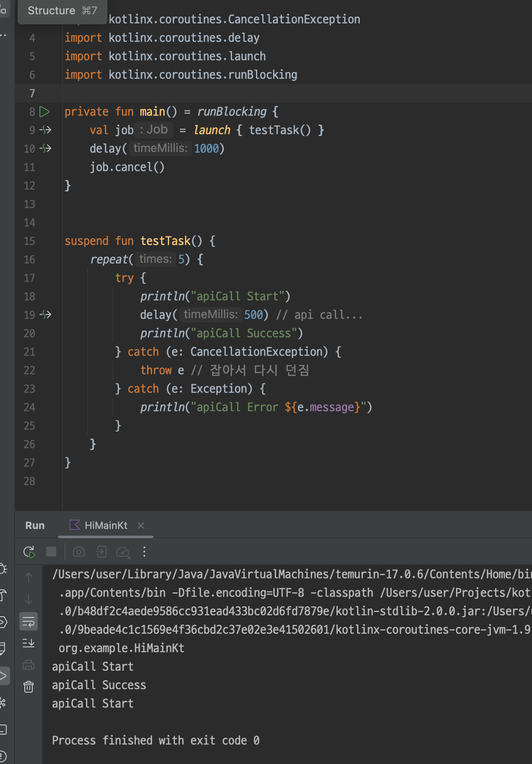Click the Exit arrow-in-box icon
The height and width of the screenshot is (764, 532).
click(101, 552)
